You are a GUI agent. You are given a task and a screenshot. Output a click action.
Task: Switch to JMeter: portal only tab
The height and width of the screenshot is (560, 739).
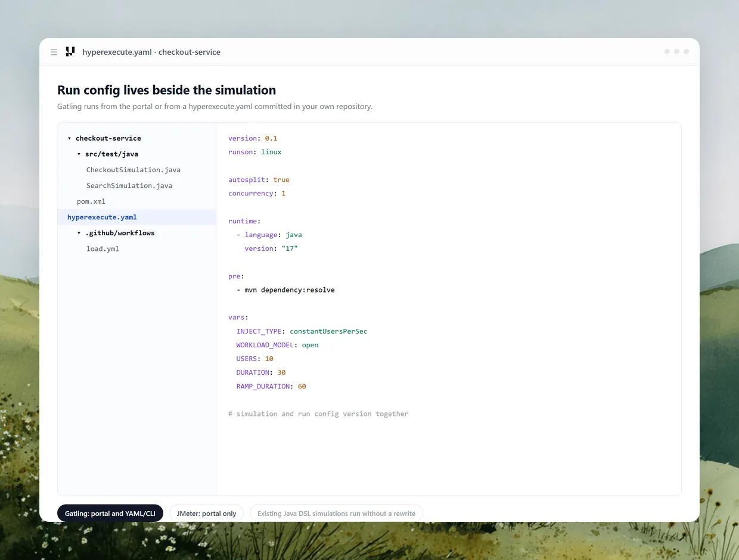(206, 514)
